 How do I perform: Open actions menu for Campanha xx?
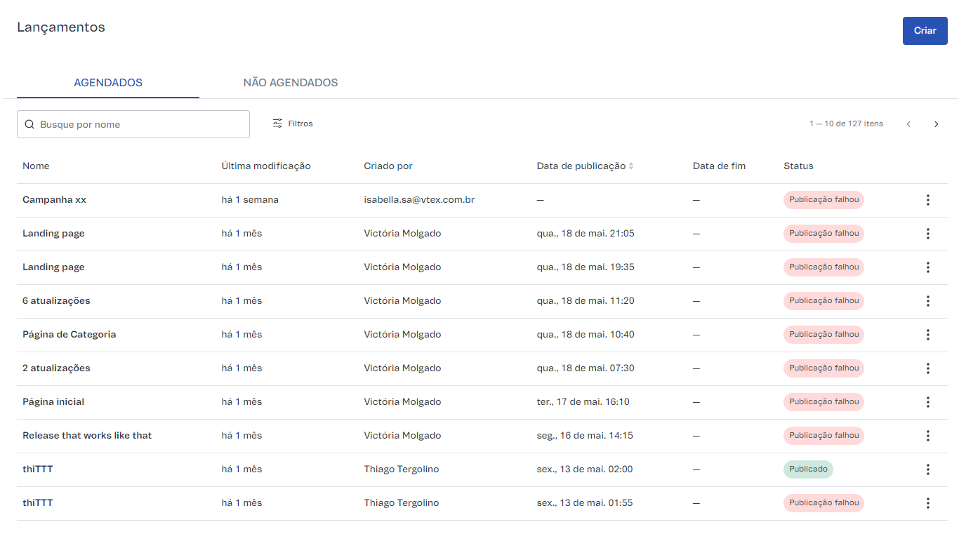point(927,200)
